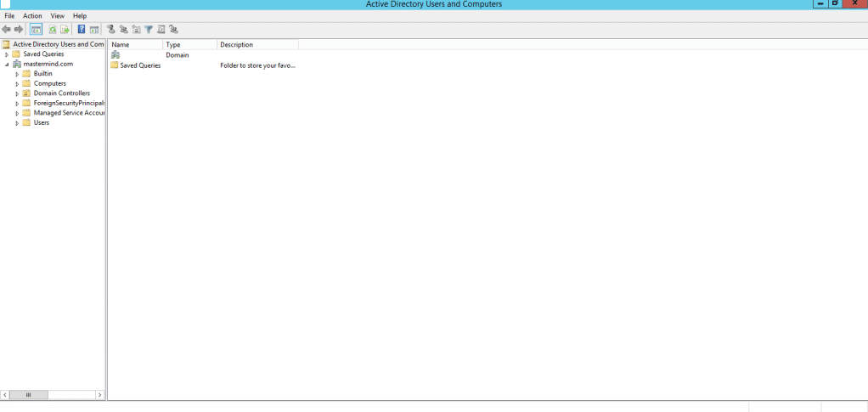Click the Find objects toolbar icon
The width and height of the screenshot is (868, 412).
[161, 29]
